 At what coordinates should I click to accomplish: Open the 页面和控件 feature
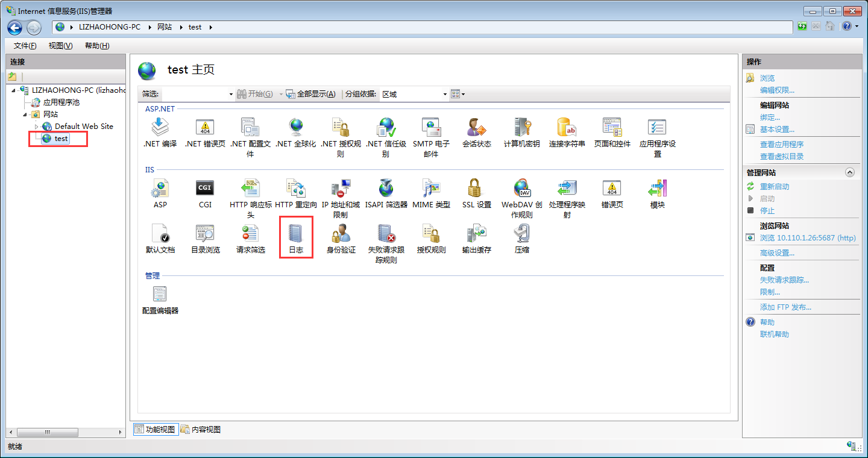point(612,133)
